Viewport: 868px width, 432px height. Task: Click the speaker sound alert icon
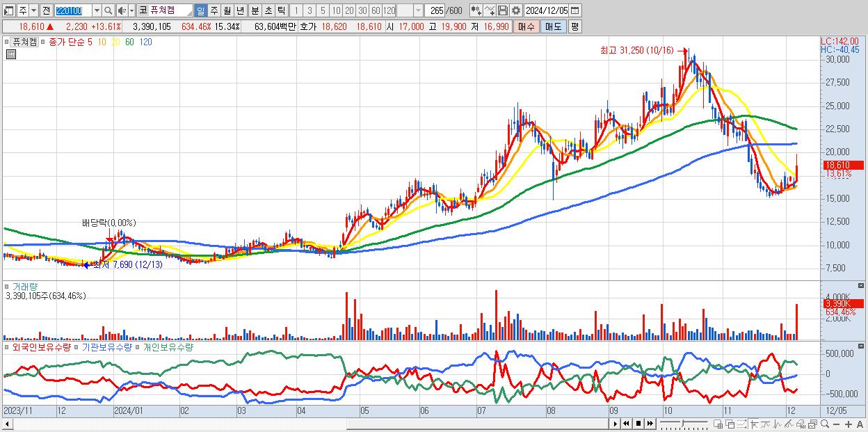point(122,11)
